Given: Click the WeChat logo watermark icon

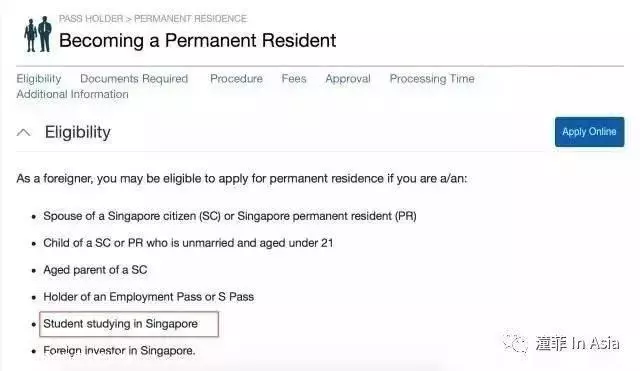Looking at the screenshot, I should 515,342.
